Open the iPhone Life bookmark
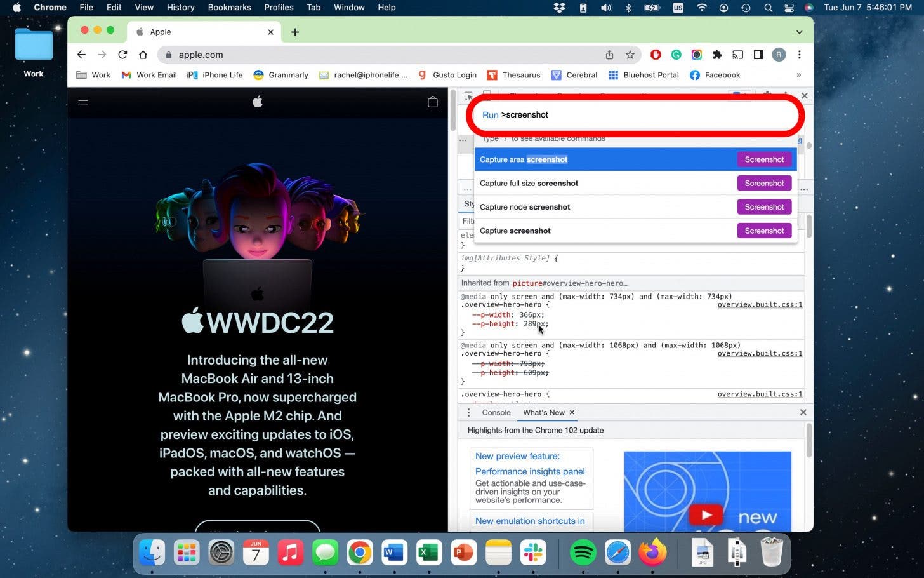This screenshot has width=924, height=578. [215, 75]
